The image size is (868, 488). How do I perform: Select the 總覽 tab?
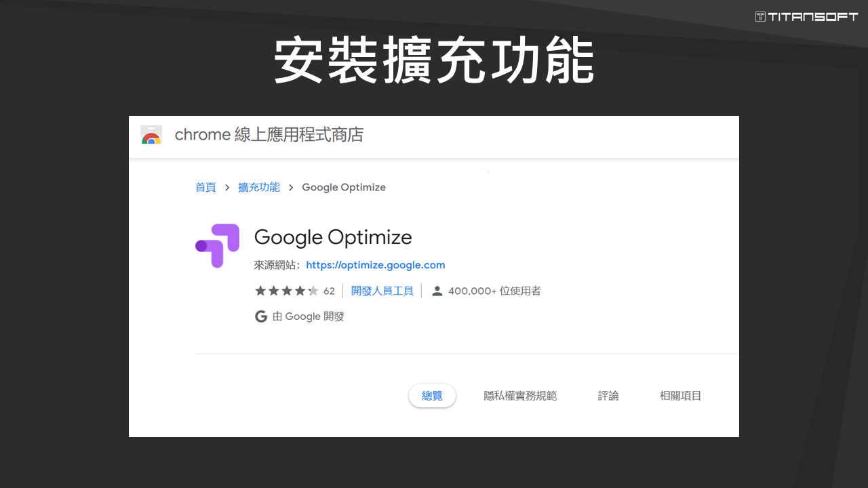(432, 396)
